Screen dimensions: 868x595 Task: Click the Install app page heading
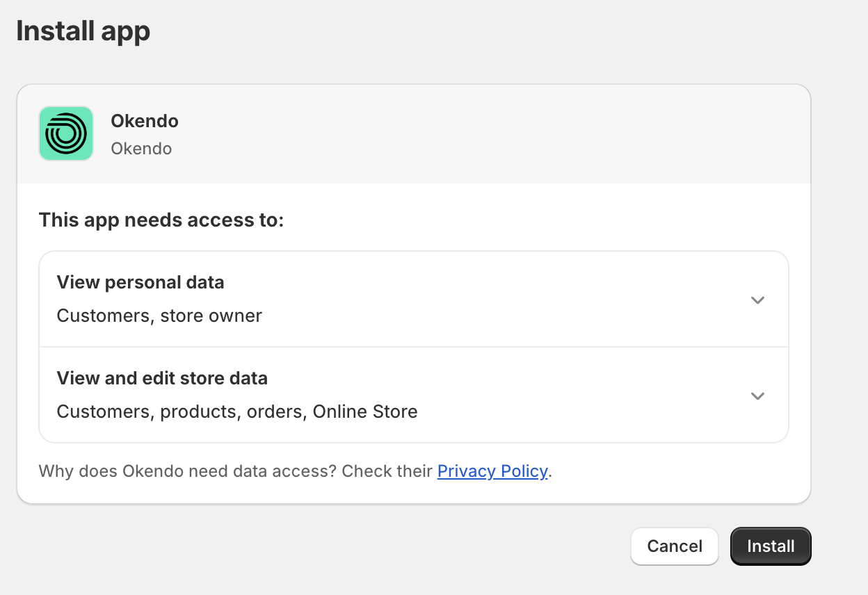coord(83,31)
